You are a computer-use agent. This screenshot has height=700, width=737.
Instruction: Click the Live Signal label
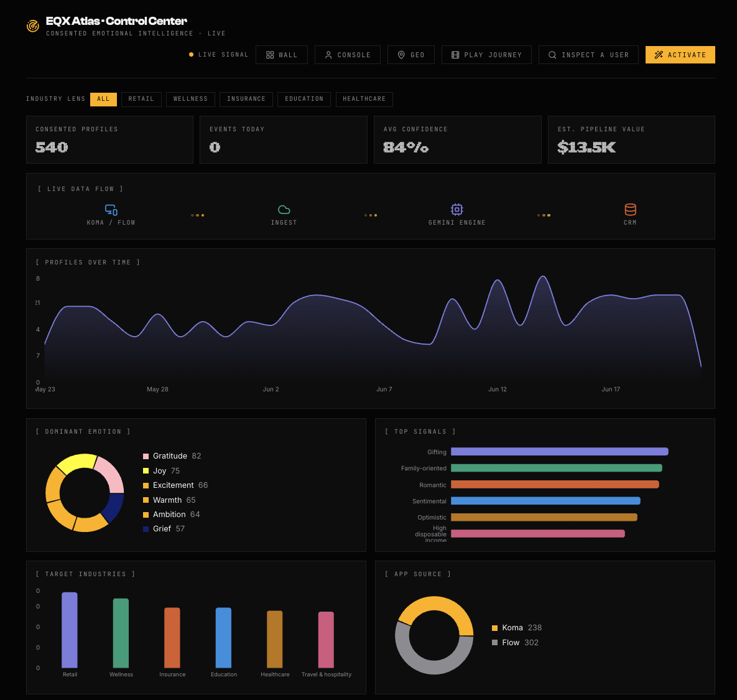point(223,55)
